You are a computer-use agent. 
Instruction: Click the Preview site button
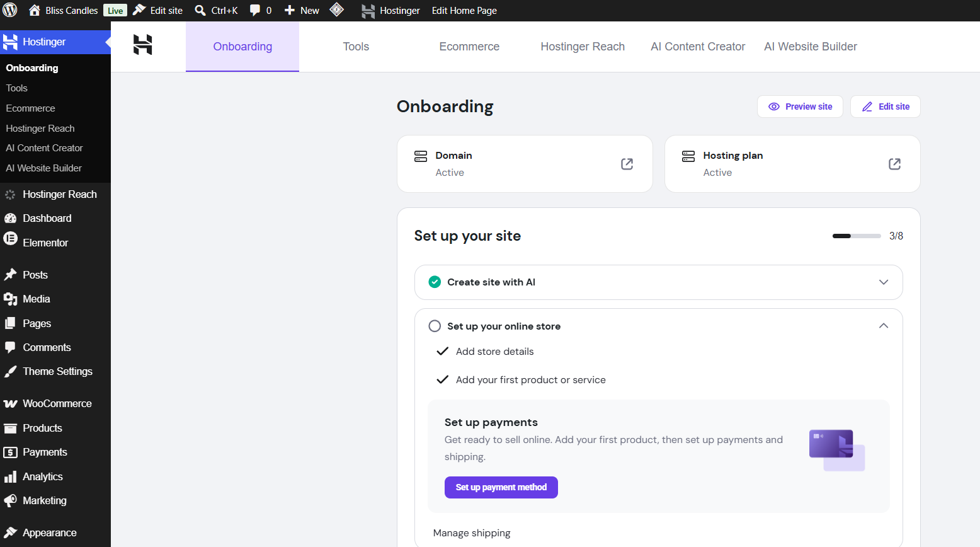[800, 107]
